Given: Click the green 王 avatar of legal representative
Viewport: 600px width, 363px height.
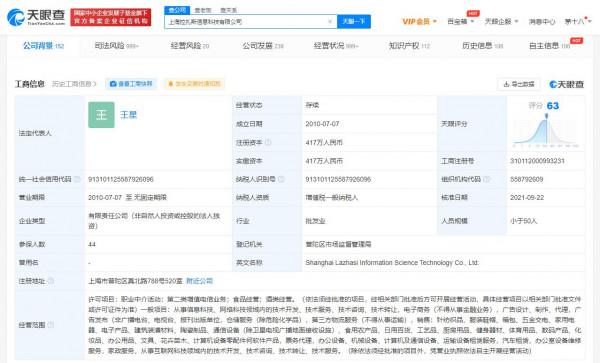Looking at the screenshot, I should coord(101,115).
